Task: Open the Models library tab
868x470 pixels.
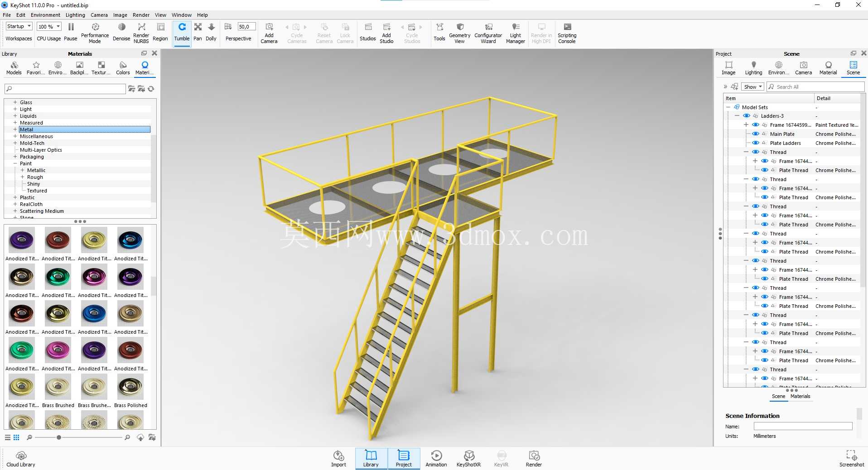Action: [x=14, y=68]
